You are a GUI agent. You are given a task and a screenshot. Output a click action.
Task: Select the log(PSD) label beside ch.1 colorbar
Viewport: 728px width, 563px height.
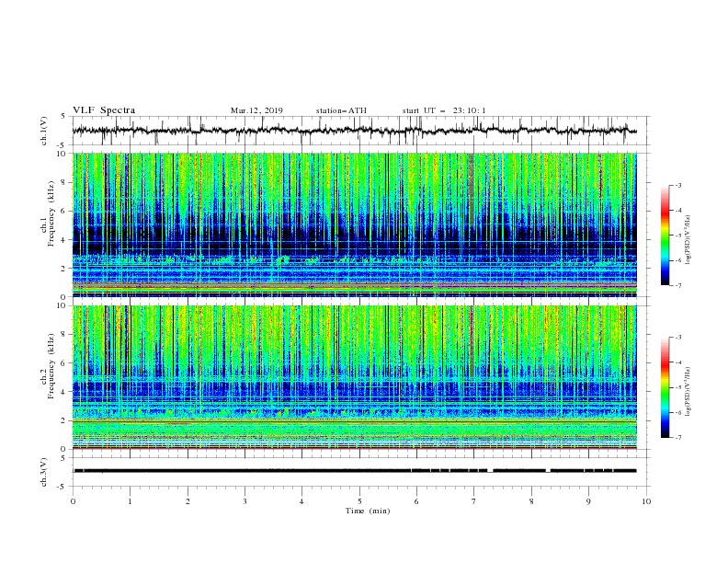click(688, 240)
